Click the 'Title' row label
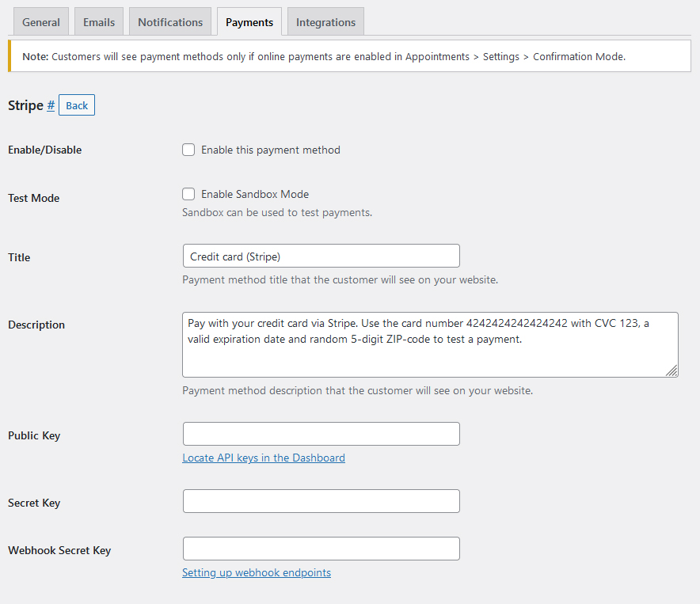 (19, 257)
